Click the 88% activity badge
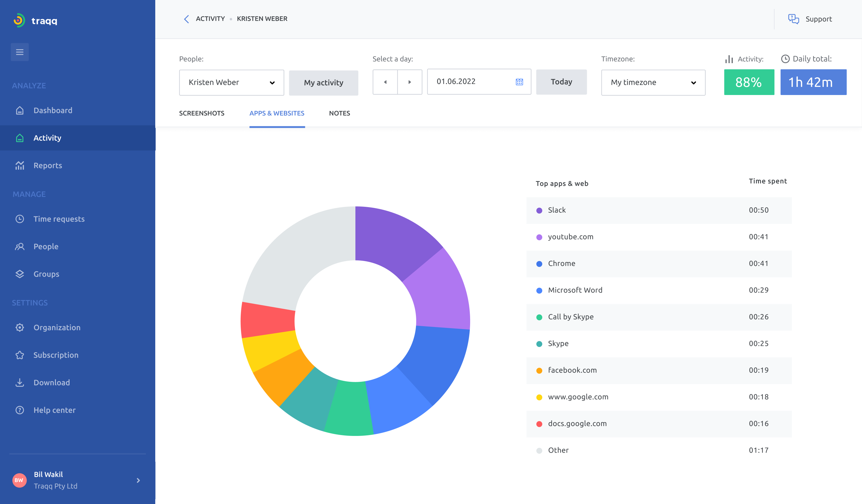 point(749,82)
